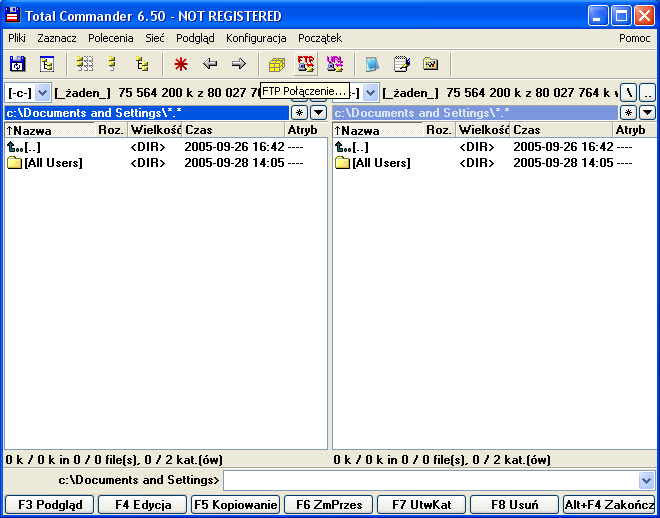Click left panel free space text [_żaden_]

click(82, 93)
